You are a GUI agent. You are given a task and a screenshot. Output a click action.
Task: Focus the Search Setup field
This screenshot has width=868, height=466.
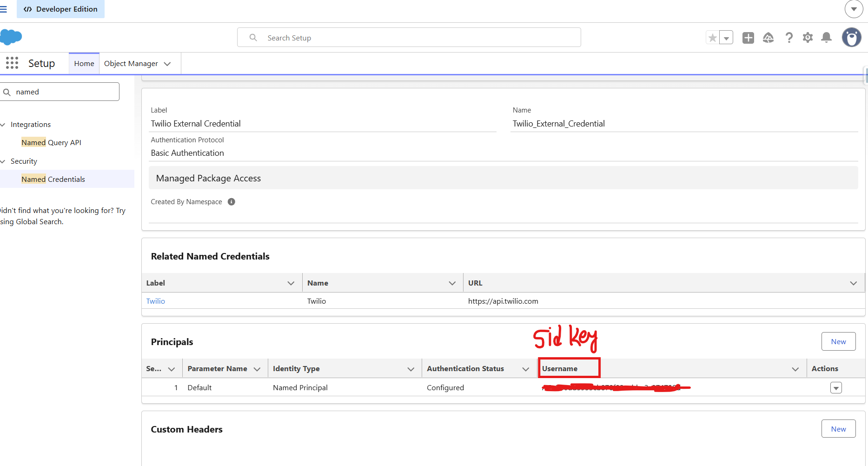pyautogui.click(x=409, y=37)
